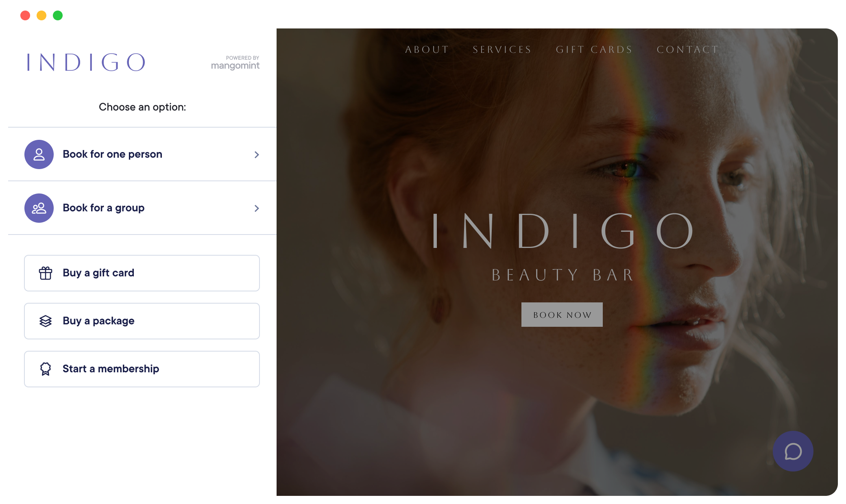Screen dimensions: 846x504
Task: Click the mangomint logo
Action: tap(235, 63)
